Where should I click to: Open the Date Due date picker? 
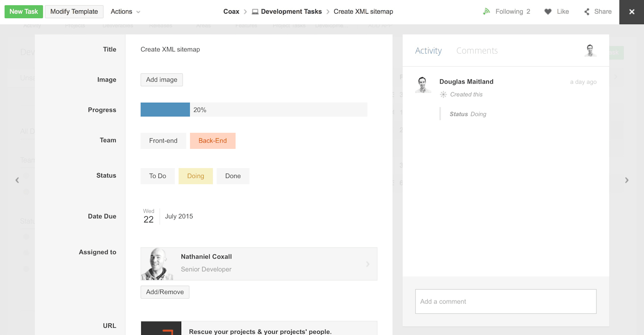(x=168, y=216)
